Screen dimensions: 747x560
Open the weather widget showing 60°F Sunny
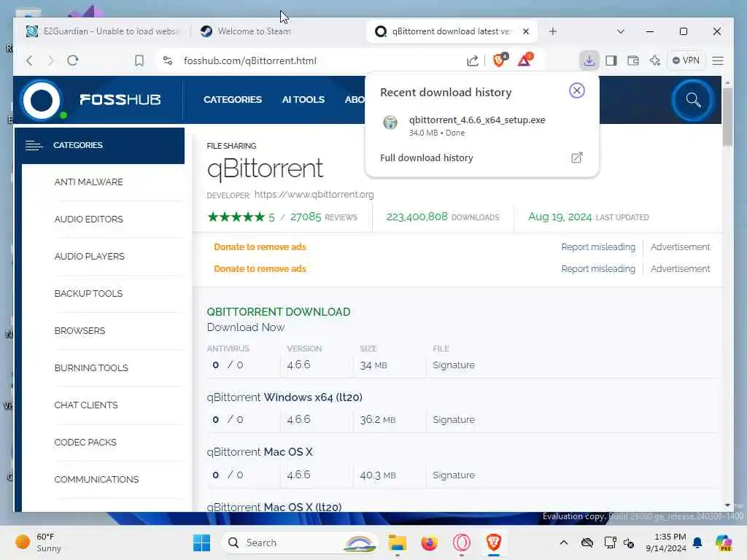click(x=38, y=542)
